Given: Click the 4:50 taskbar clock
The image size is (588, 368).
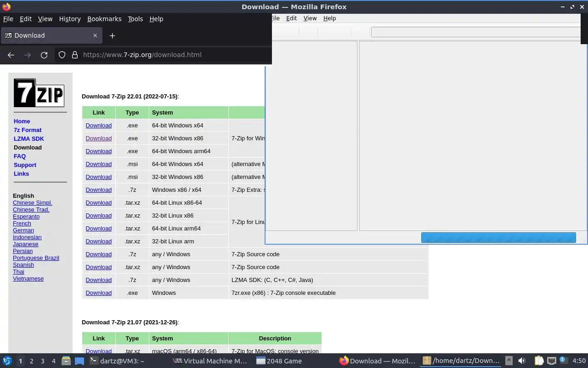Looking at the screenshot, I should [x=579, y=361].
